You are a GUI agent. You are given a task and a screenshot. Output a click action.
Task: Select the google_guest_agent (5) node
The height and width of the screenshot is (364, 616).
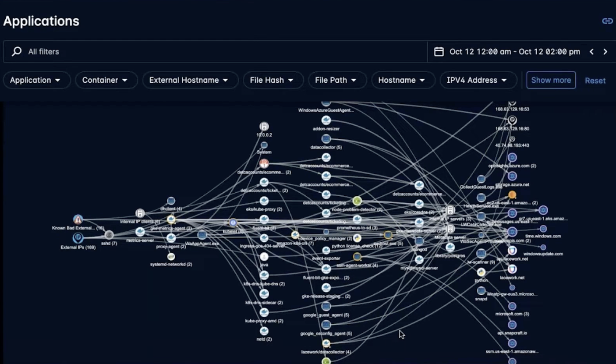tap(326, 306)
